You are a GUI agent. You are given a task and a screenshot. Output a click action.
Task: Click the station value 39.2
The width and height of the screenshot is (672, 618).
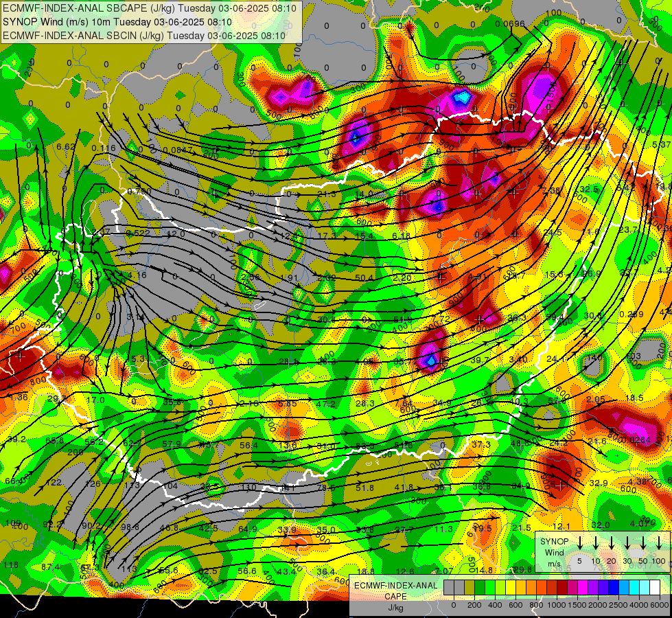[16, 439]
